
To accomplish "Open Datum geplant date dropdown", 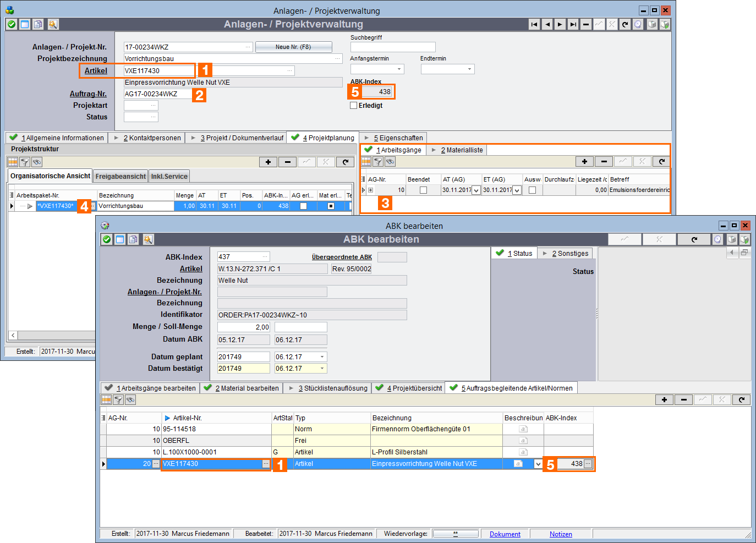I will click(x=322, y=356).
